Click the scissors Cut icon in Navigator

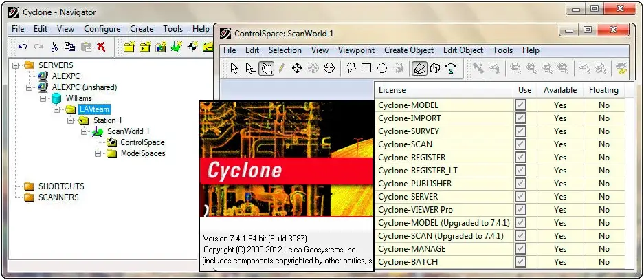point(54,47)
